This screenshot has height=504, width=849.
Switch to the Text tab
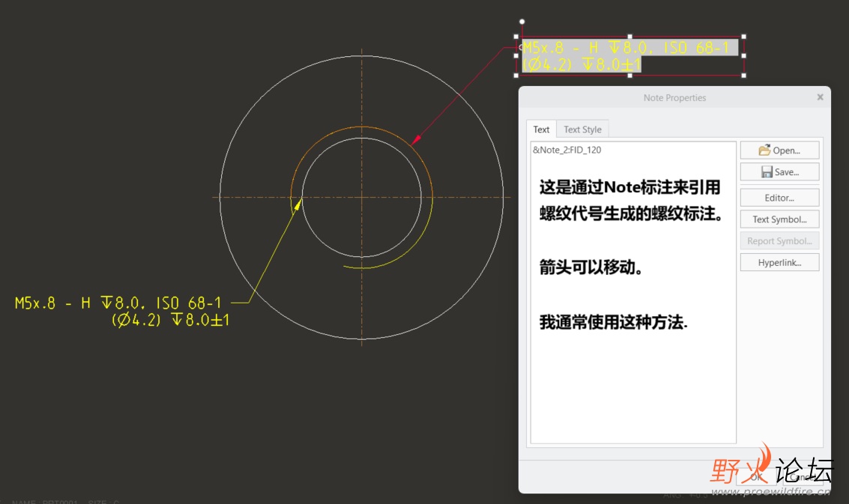pyautogui.click(x=541, y=130)
